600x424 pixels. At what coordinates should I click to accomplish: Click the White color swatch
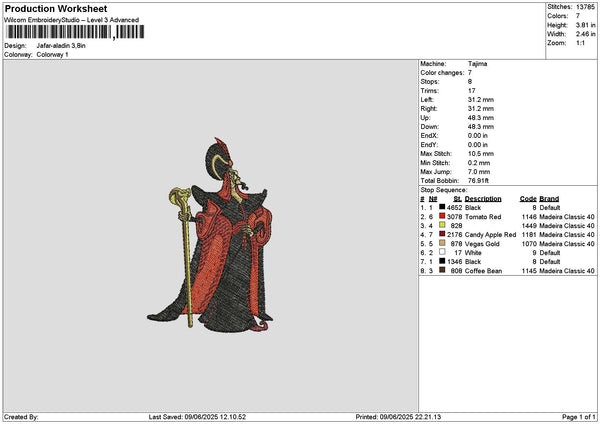point(442,252)
